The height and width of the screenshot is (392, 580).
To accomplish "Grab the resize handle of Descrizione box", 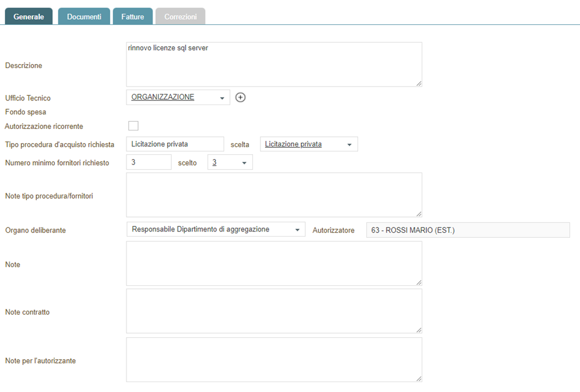I will [419, 84].
